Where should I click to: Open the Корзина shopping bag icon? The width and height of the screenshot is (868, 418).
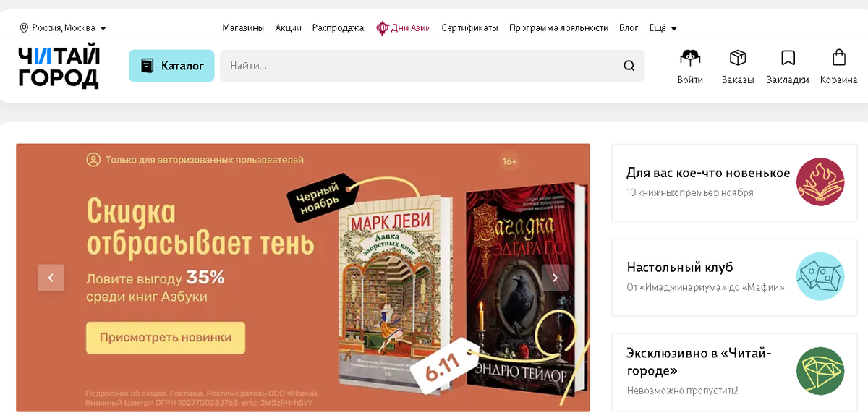coord(839,58)
